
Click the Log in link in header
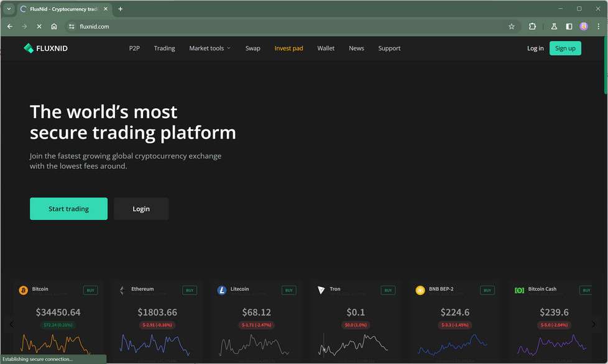[535, 48]
